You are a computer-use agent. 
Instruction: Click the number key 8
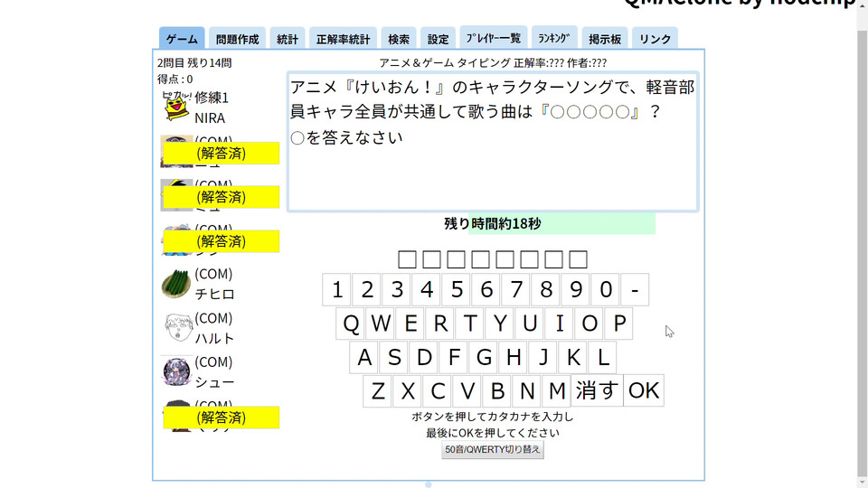[x=546, y=289]
